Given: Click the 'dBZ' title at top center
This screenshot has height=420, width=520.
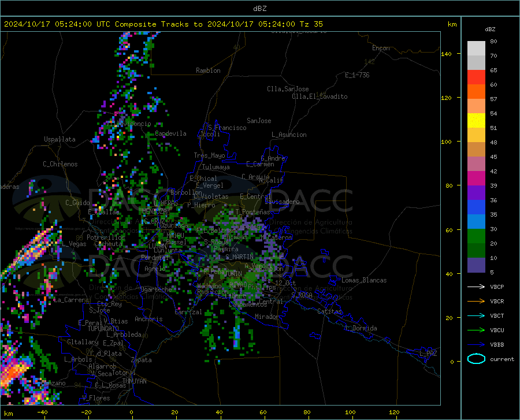Looking at the screenshot, I should pos(259,9).
